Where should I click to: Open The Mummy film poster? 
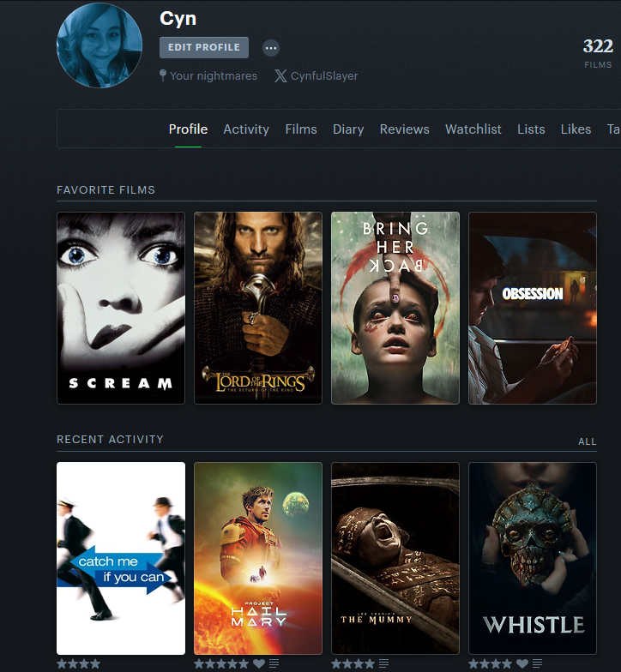[x=395, y=558]
